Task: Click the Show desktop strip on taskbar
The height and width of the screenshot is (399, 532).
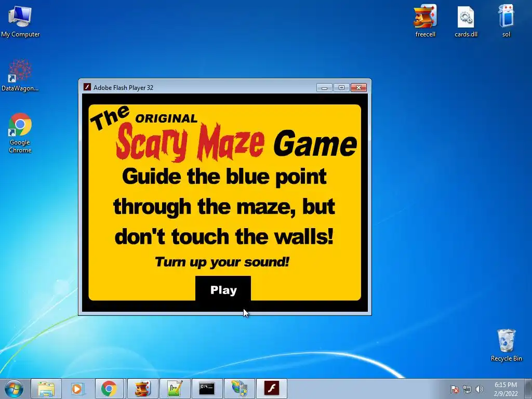Action: pos(528,389)
